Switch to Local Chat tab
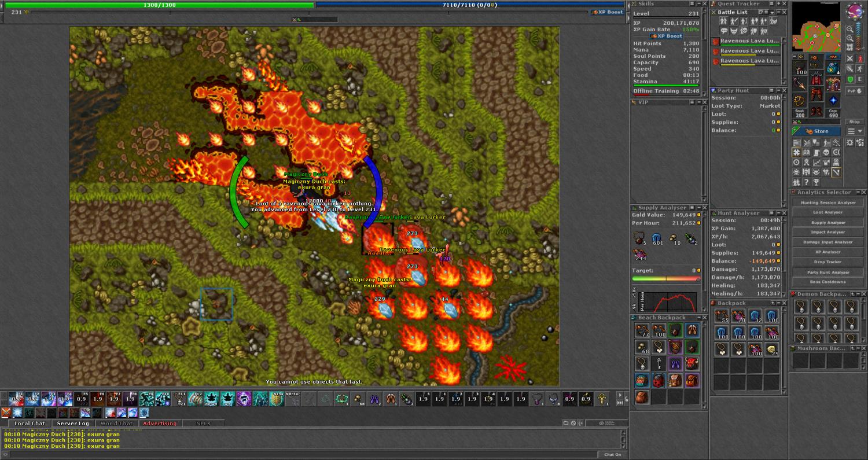868x460 pixels. (30, 424)
